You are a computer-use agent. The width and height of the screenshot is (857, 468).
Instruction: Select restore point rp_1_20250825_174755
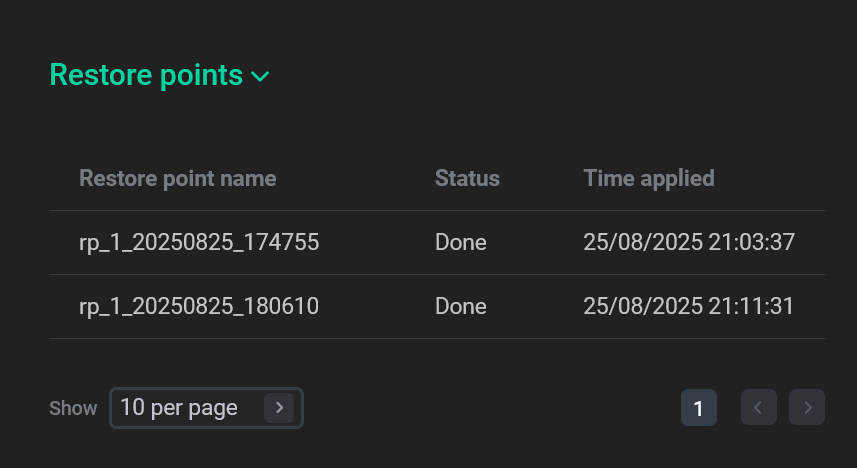pyautogui.click(x=199, y=242)
